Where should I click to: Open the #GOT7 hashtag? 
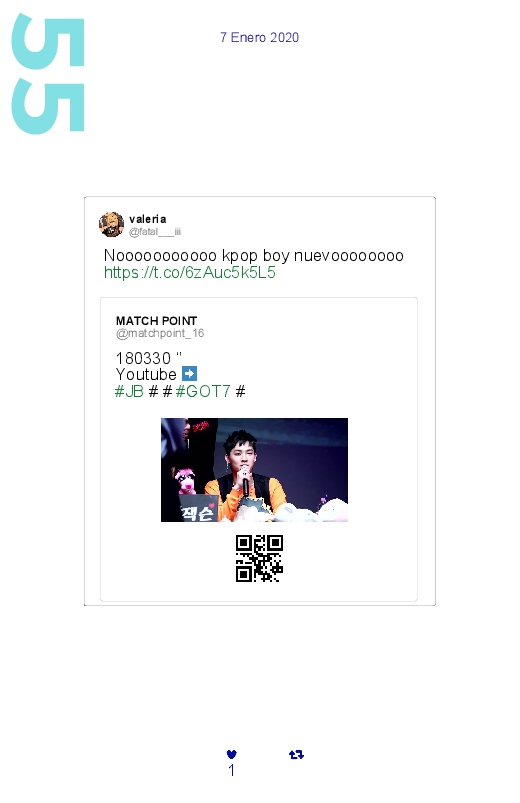click(203, 392)
